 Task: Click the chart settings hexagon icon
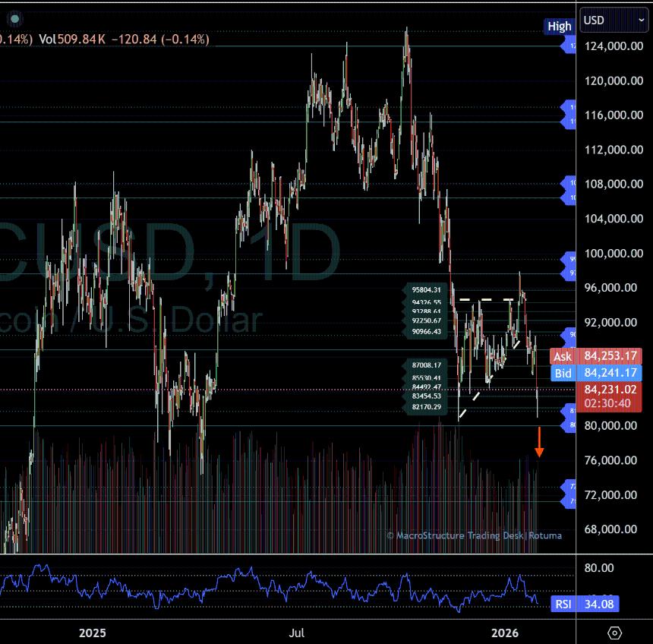click(x=615, y=633)
